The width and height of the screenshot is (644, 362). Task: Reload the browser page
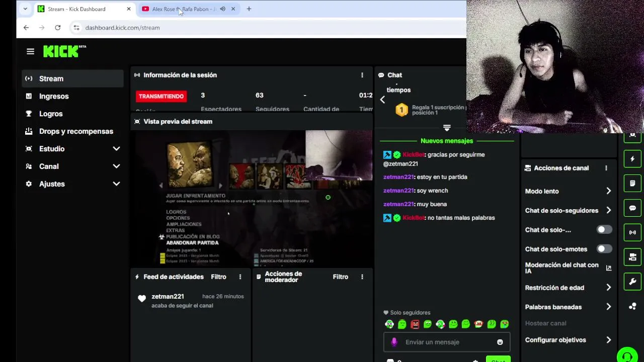pyautogui.click(x=58, y=28)
